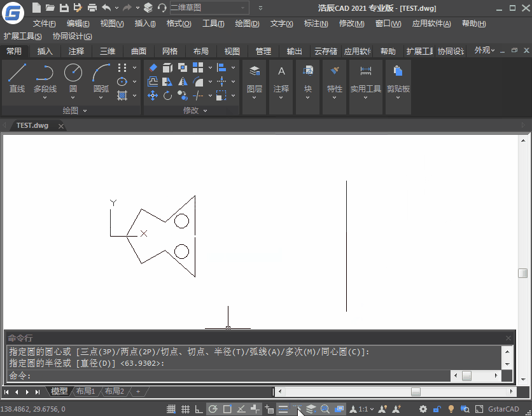
Task: Toggle ortho mode in status bar
Action: point(199,409)
